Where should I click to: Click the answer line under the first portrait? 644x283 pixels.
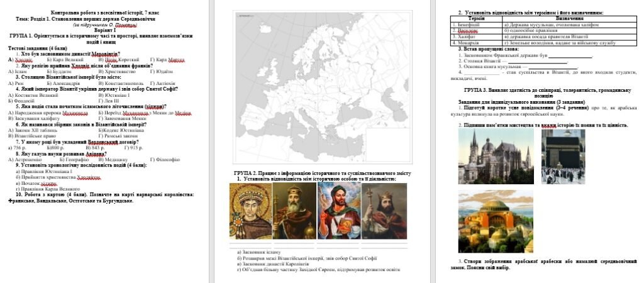tap(250, 243)
